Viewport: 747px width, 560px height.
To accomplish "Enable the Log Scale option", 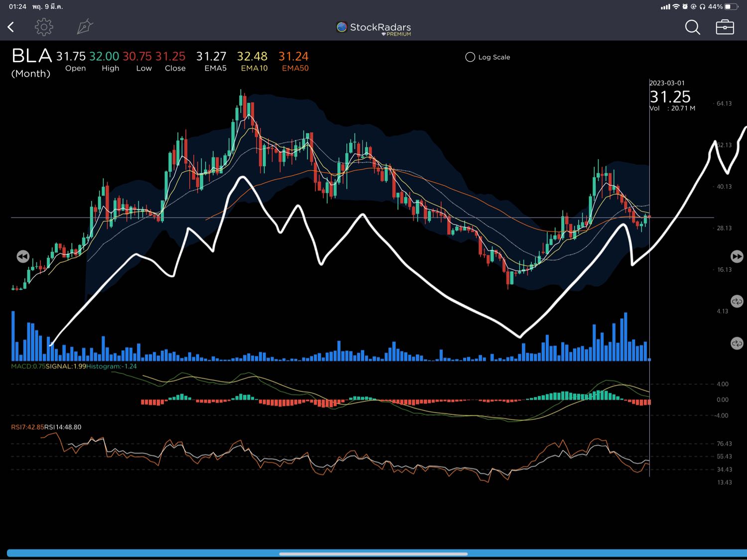I will (470, 57).
